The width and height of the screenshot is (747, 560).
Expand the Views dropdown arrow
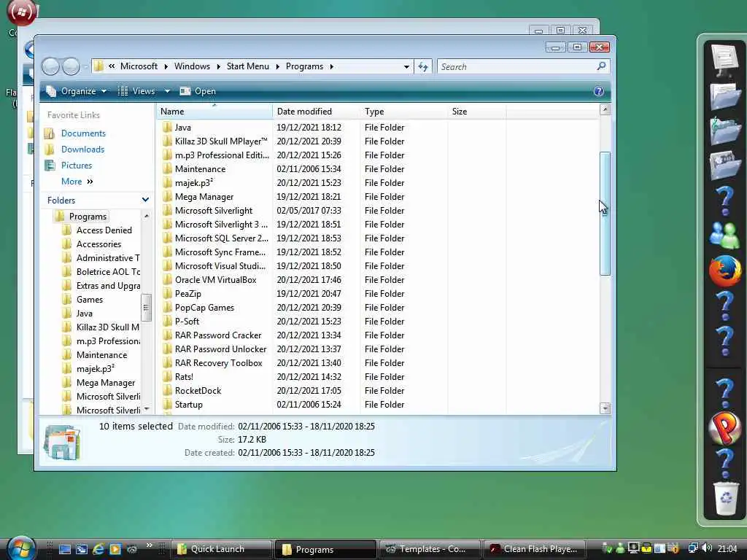(x=167, y=91)
